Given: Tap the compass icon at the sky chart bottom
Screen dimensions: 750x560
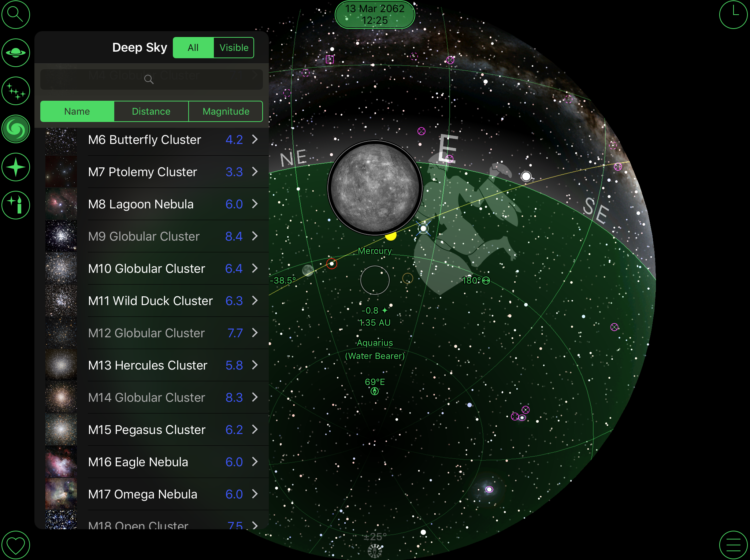Looking at the screenshot, I should (x=375, y=551).
